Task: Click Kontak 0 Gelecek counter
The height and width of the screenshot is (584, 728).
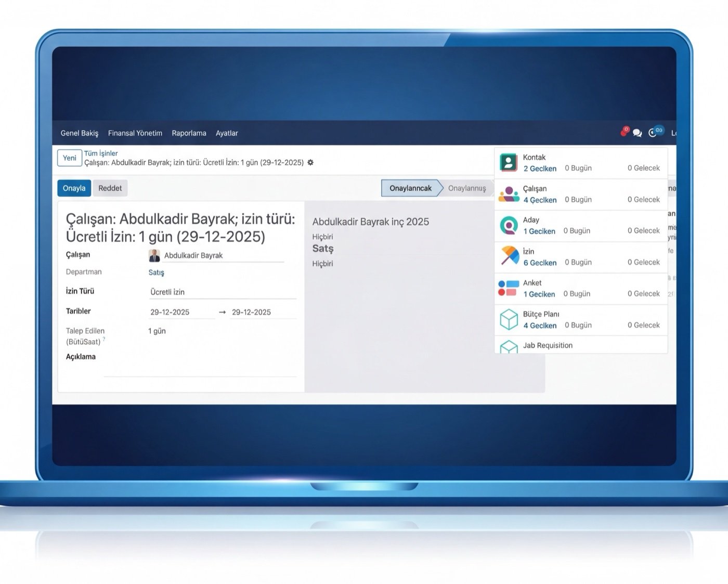Action: [644, 168]
